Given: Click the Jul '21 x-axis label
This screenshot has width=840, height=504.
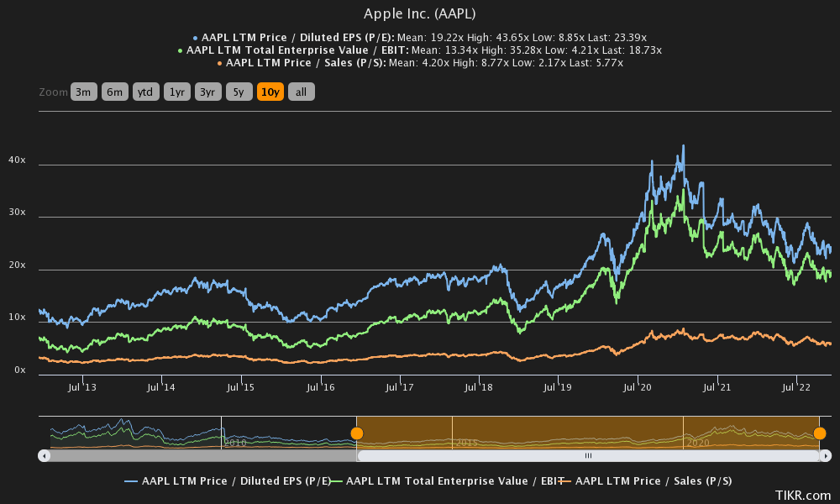Looking at the screenshot, I should click(717, 387).
